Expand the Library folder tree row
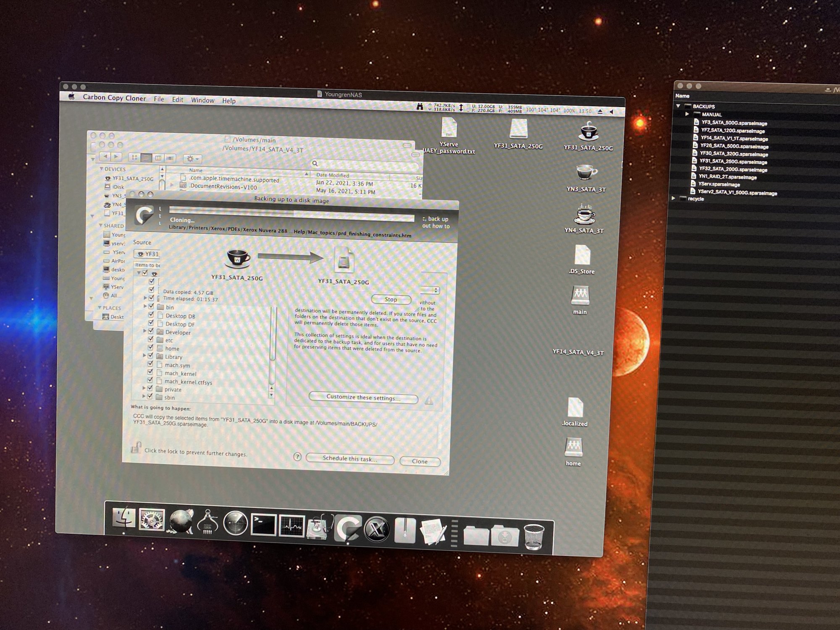The image size is (840, 630). pos(144,355)
